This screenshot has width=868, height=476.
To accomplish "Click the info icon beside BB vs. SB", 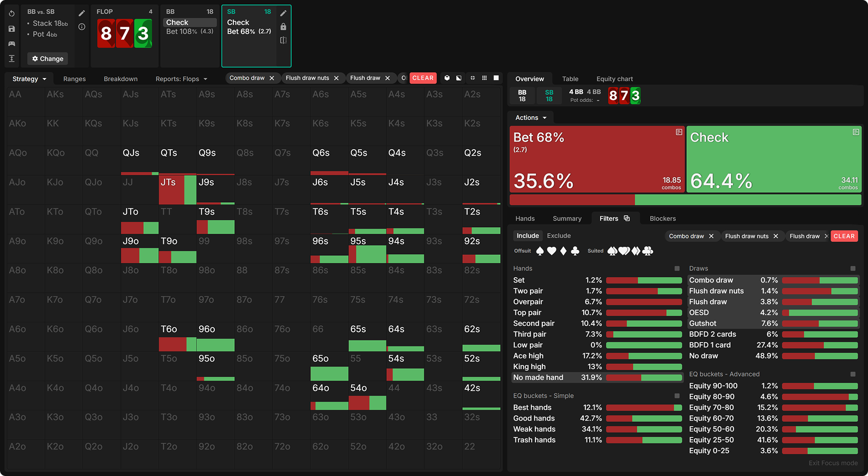I will [x=82, y=27].
